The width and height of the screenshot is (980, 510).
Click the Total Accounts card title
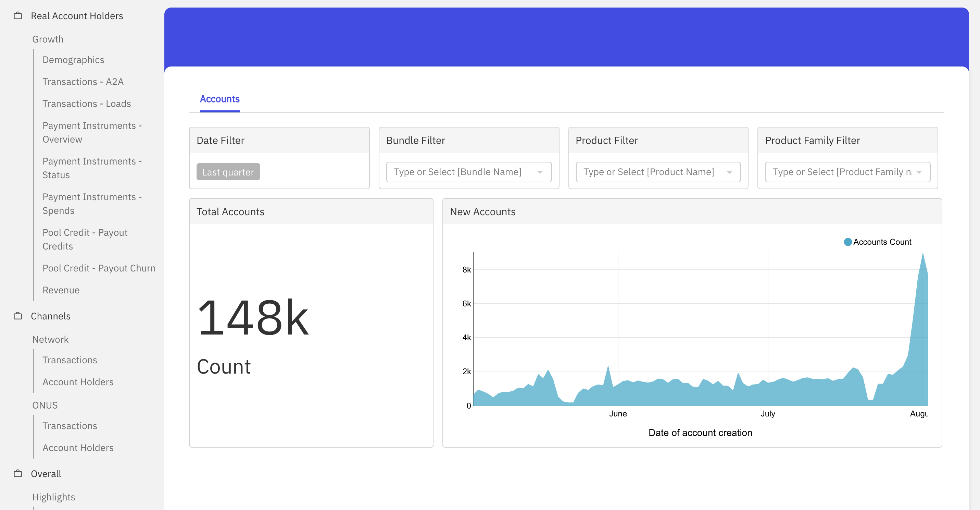(230, 212)
